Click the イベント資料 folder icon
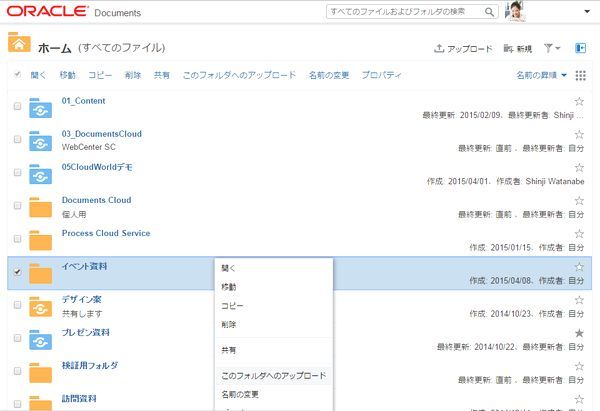 [x=41, y=273]
